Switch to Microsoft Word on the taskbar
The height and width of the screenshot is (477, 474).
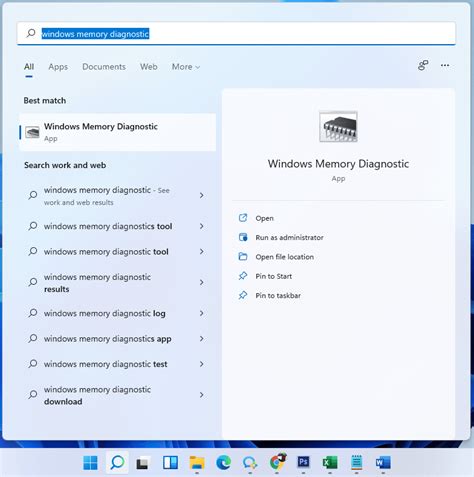(383, 462)
